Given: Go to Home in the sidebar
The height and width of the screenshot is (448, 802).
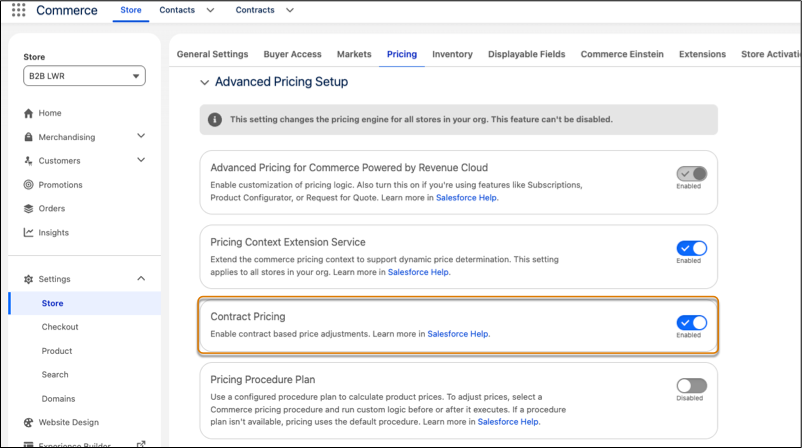Looking at the screenshot, I should coord(50,113).
